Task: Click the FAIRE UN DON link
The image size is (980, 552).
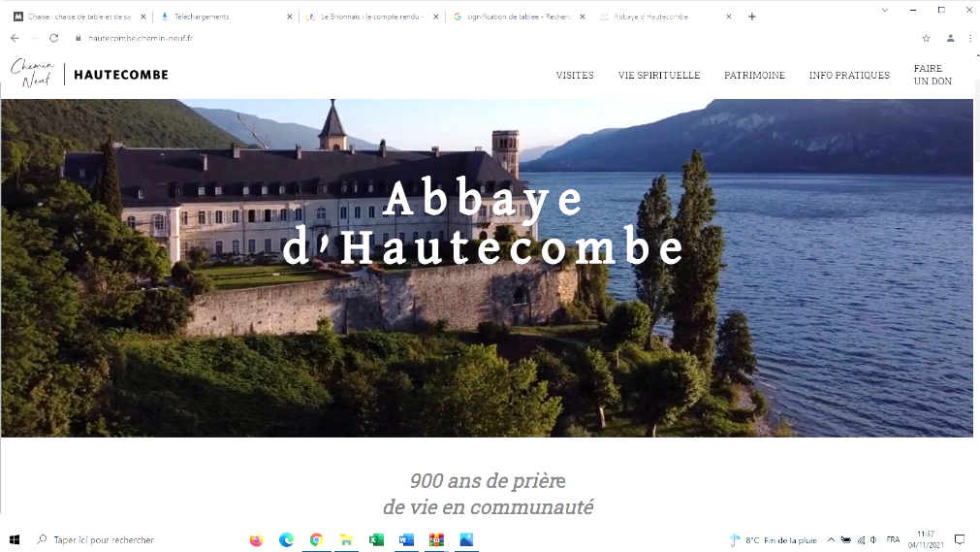Action: [x=933, y=75]
